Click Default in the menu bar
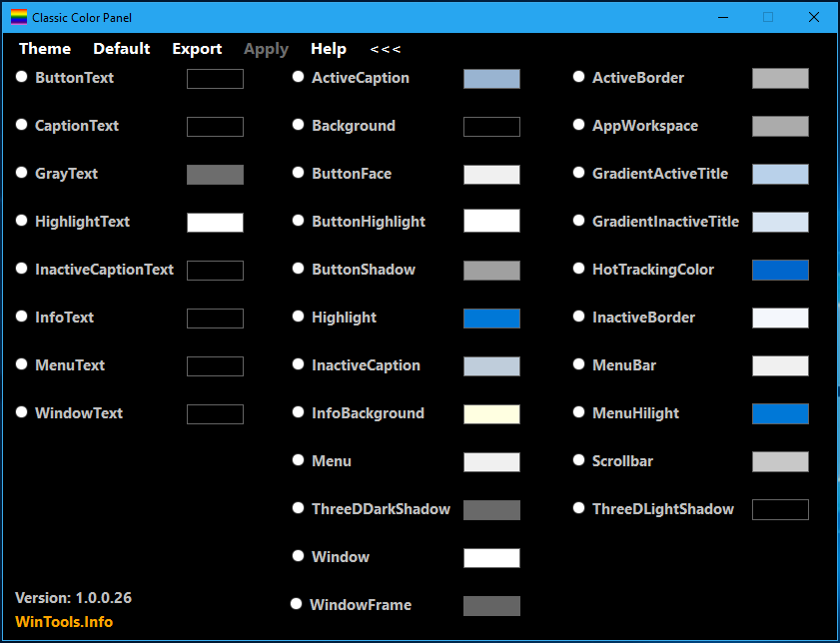The height and width of the screenshot is (643, 840). pyautogui.click(x=122, y=49)
